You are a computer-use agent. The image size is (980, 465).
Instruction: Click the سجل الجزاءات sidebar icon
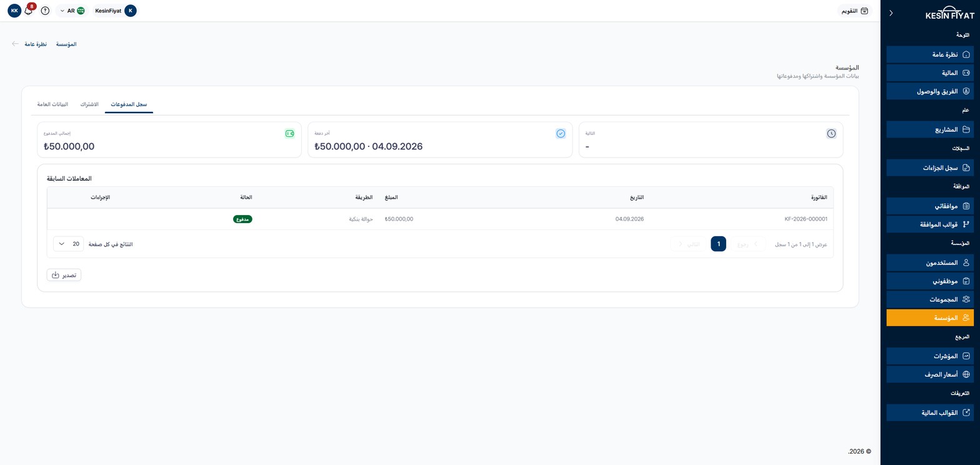(966, 167)
